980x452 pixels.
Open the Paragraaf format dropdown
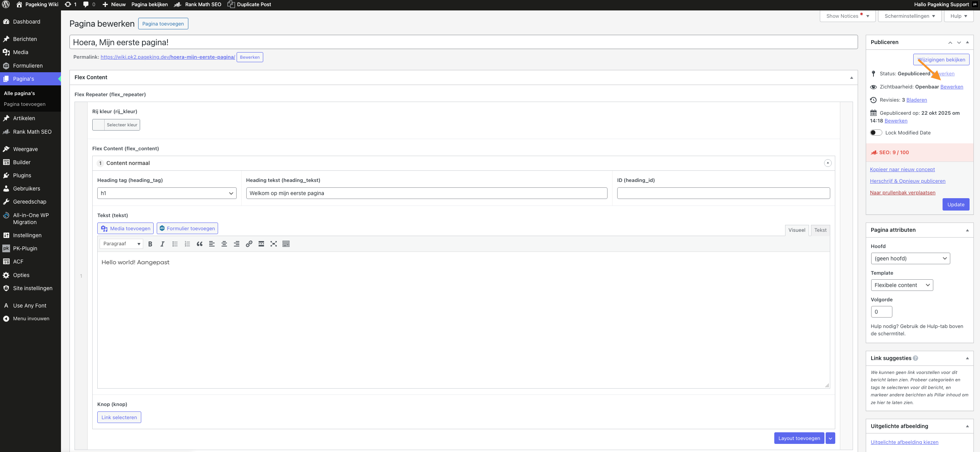click(x=121, y=244)
